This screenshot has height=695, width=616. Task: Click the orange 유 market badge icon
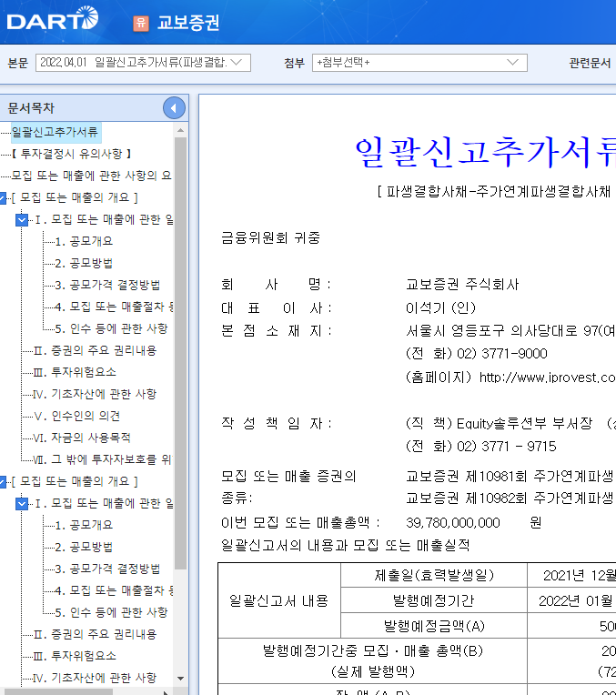[x=141, y=23]
